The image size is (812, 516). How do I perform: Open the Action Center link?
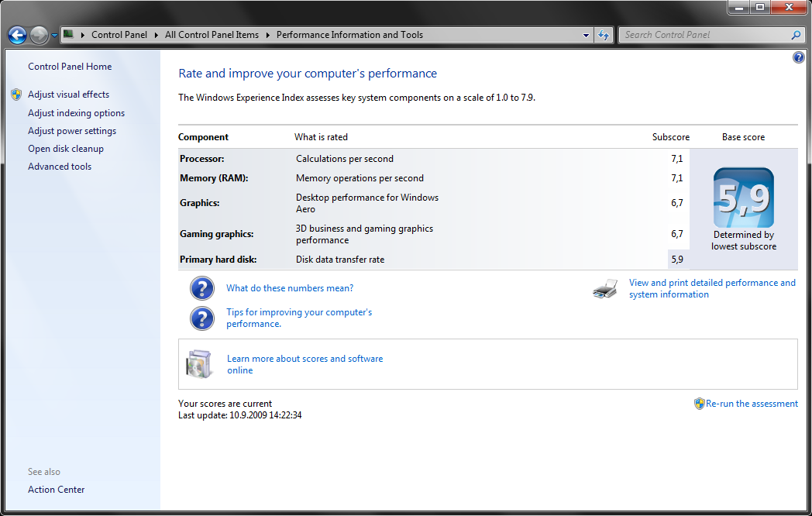pos(56,489)
